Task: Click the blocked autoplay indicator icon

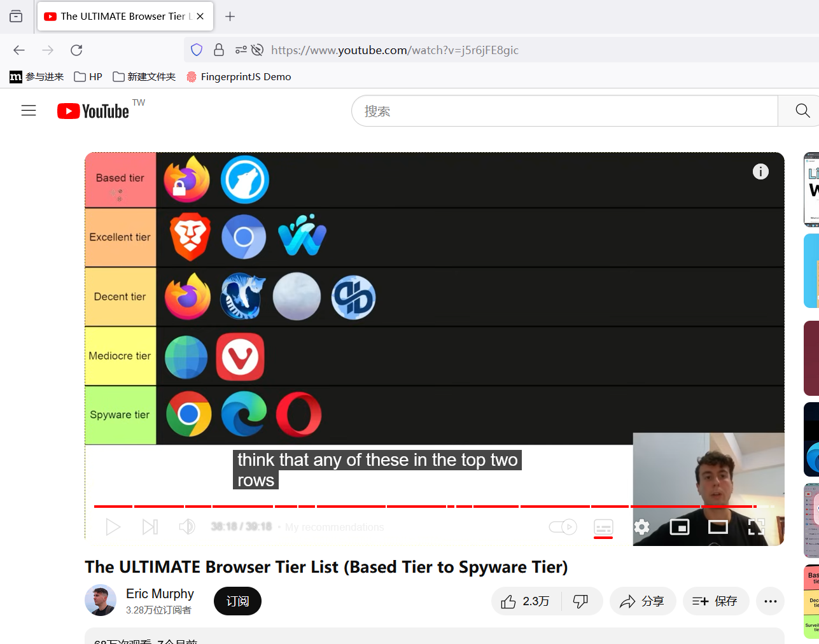Action: tap(257, 50)
